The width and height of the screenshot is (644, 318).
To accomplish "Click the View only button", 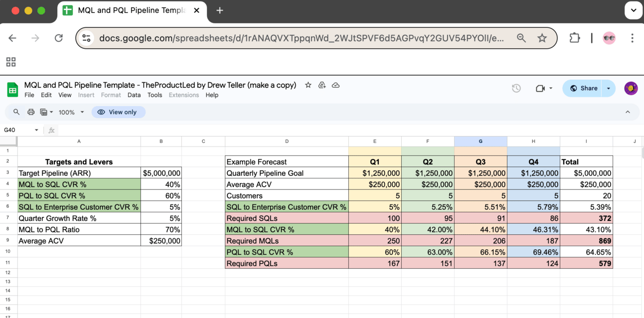I will coord(118,112).
